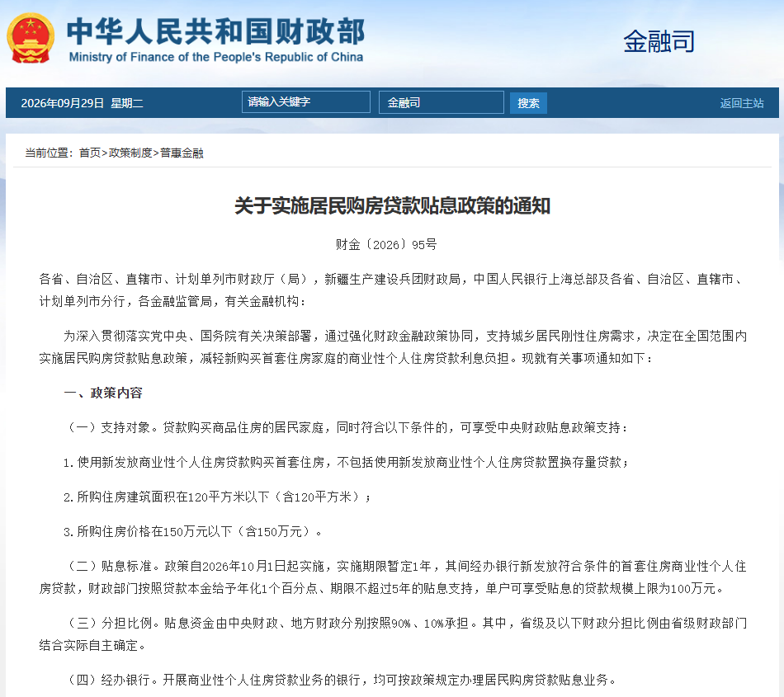Click the paragraph beginning （二）贴息标准
The width and height of the screenshot is (784, 697).
point(393,577)
